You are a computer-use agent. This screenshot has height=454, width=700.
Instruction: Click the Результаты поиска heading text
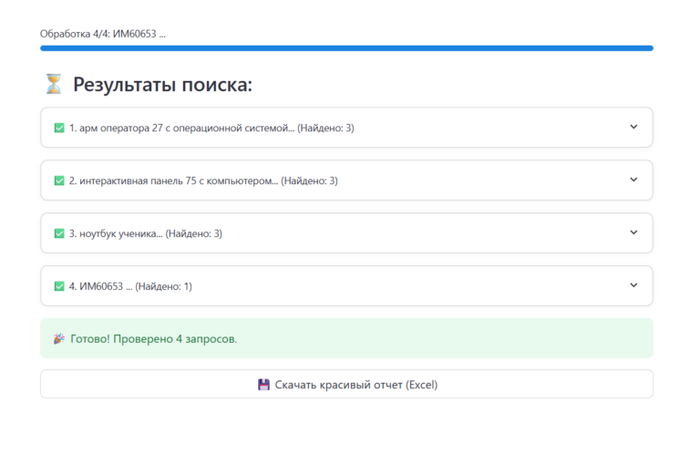tap(162, 84)
